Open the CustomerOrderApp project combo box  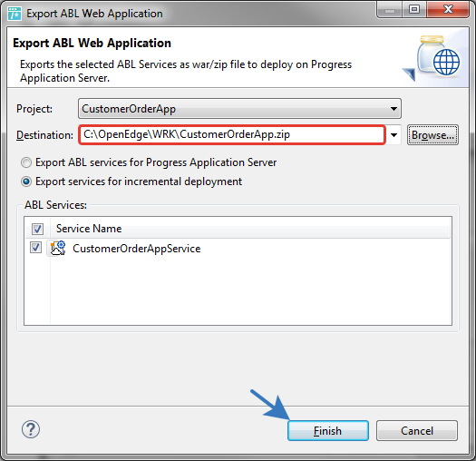[239, 109]
